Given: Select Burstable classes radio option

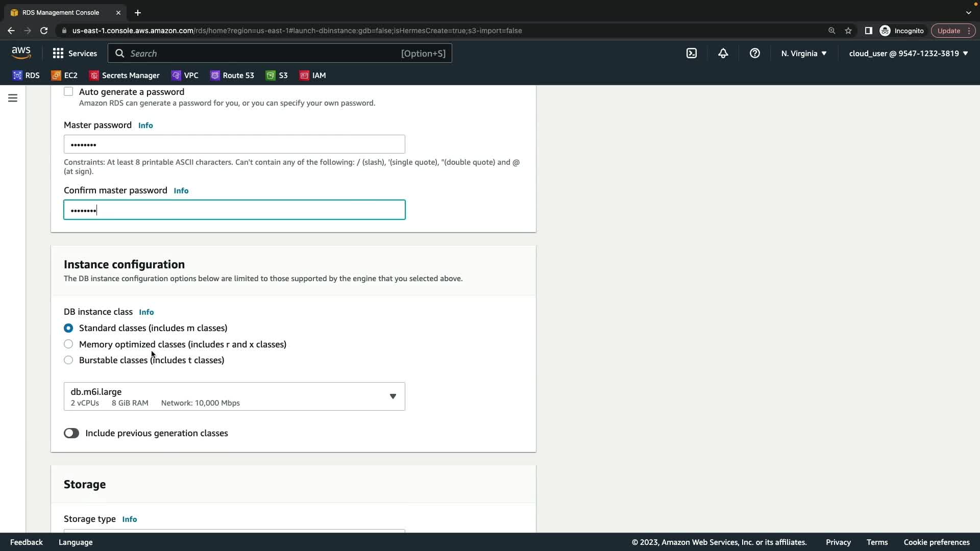Looking at the screenshot, I should (68, 360).
